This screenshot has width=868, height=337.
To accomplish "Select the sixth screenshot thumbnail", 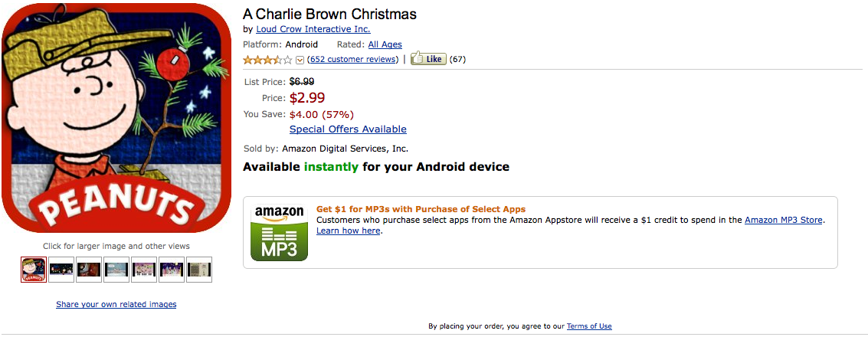I will pos(172,270).
